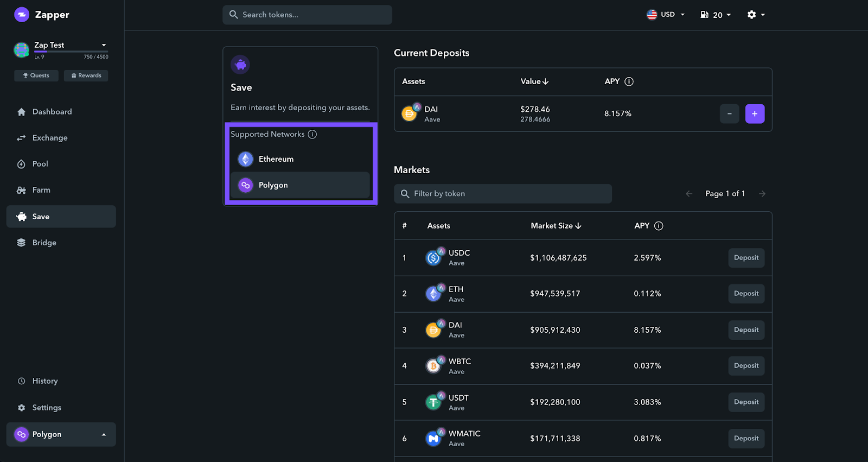
Task: Deposit into the WBTC market
Action: [x=746, y=366]
